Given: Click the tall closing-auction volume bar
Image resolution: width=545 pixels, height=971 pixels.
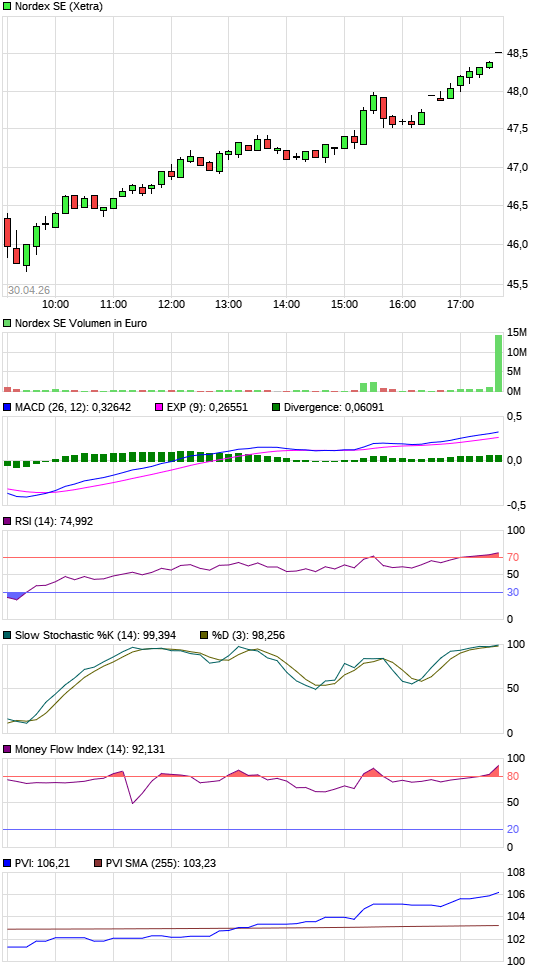Looking at the screenshot, I should (499, 364).
